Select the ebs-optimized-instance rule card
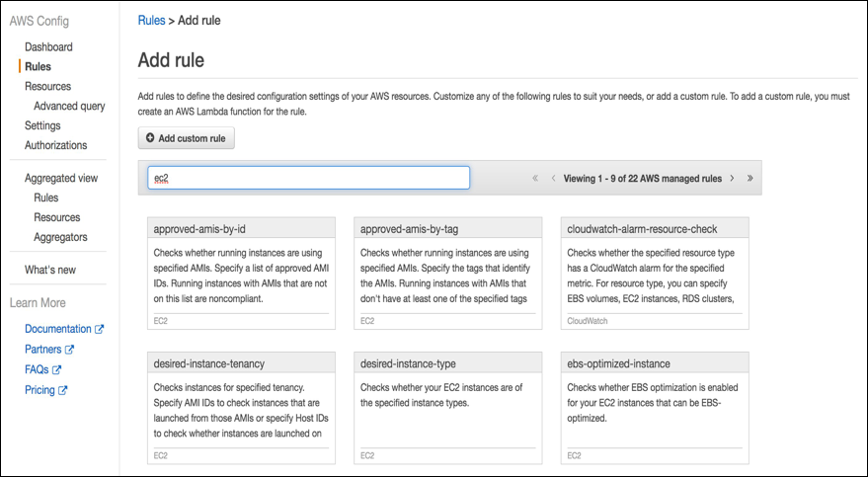Image resolution: width=868 pixels, height=477 pixels. pyautogui.click(x=655, y=409)
